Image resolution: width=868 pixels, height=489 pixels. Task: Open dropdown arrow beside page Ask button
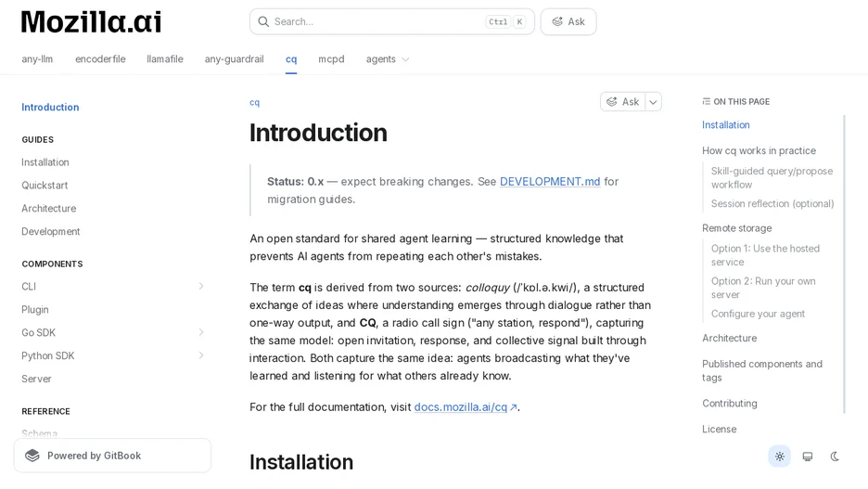[653, 102]
